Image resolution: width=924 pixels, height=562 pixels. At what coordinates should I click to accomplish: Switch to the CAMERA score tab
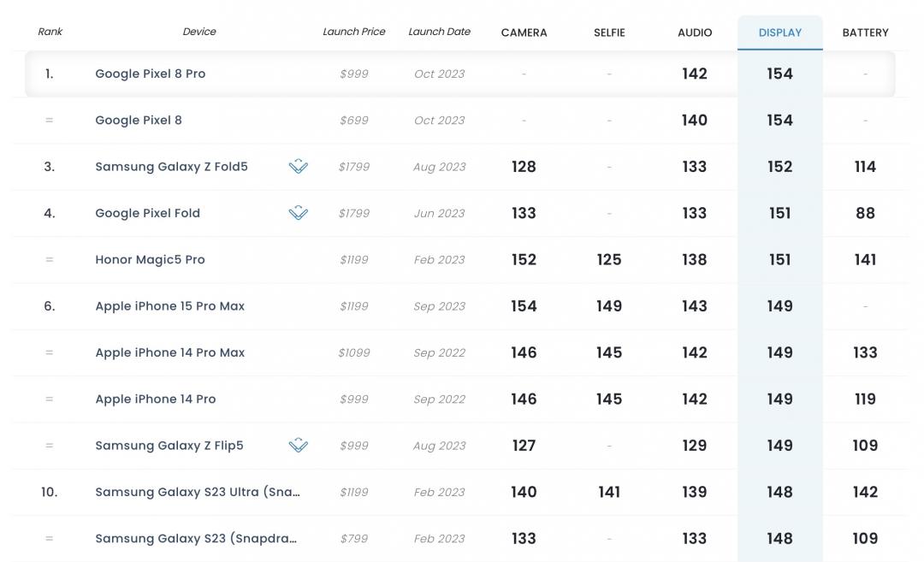(524, 33)
